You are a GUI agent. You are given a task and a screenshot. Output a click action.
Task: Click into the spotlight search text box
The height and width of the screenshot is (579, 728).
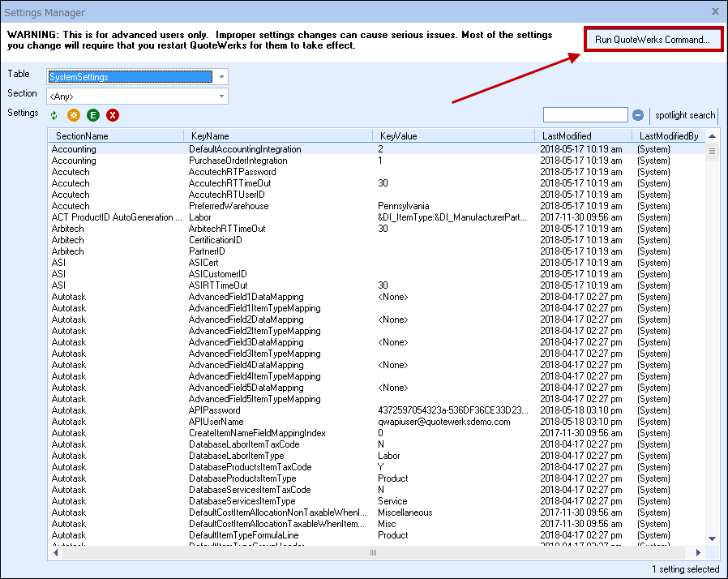[x=585, y=115]
